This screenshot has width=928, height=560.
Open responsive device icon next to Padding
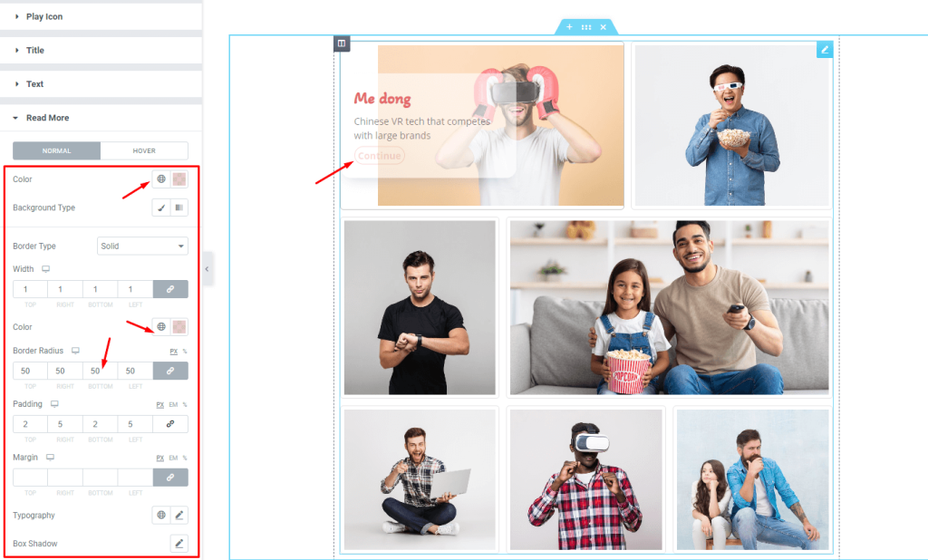[54, 404]
